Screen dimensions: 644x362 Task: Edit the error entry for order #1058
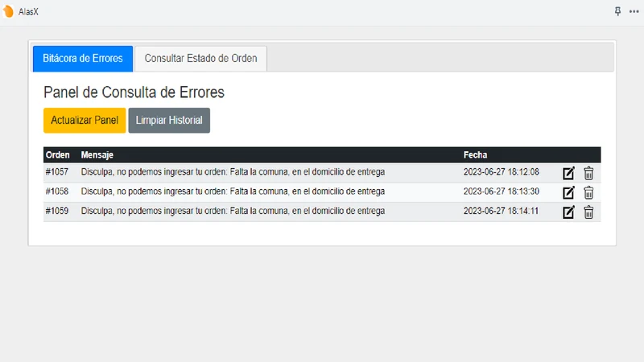tap(568, 192)
